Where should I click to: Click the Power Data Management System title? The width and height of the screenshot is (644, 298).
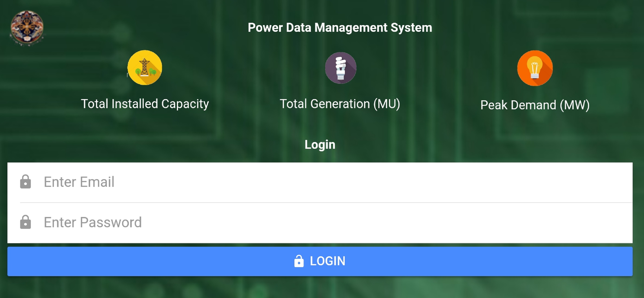coord(340,28)
